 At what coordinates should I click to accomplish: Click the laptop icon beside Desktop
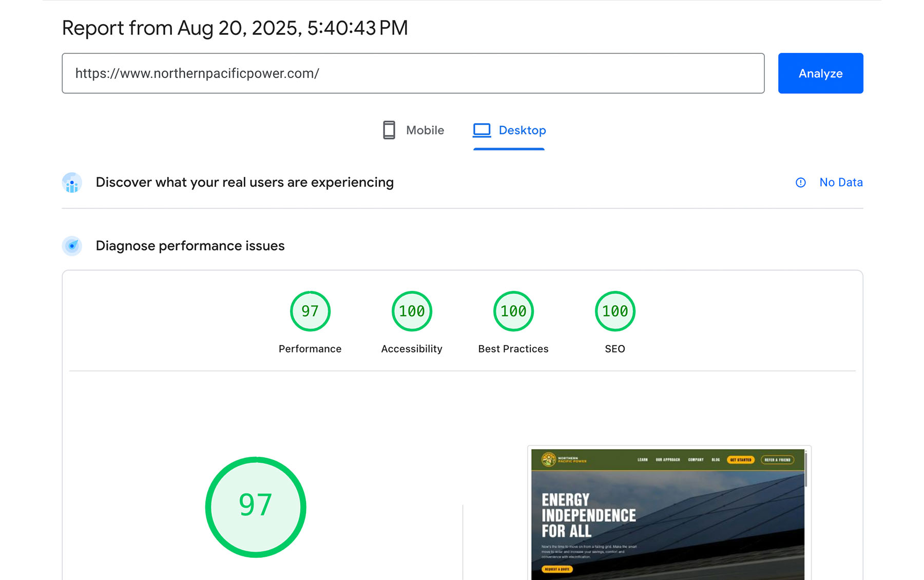482,130
